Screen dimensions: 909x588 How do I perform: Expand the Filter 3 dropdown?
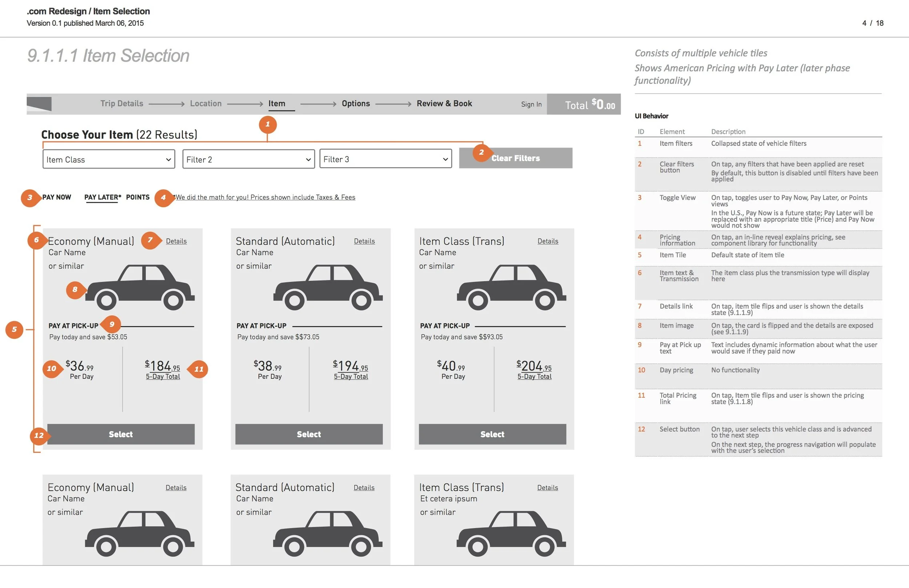click(386, 159)
